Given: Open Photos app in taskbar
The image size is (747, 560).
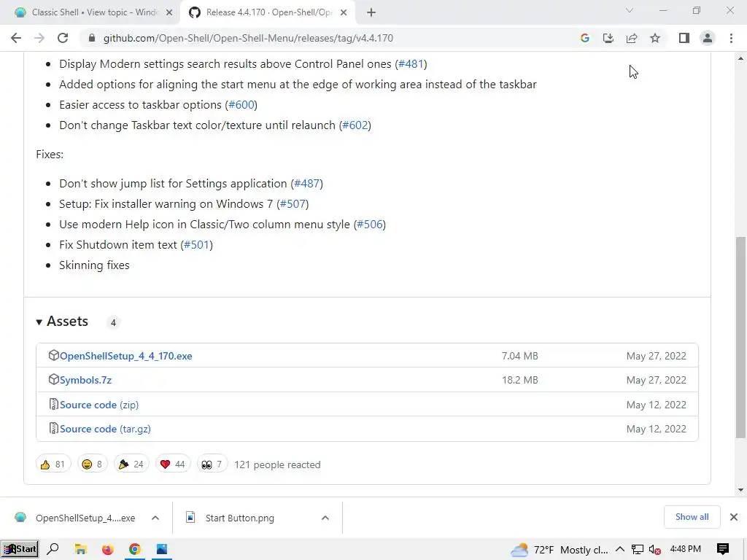Looking at the screenshot, I should click(162, 549).
